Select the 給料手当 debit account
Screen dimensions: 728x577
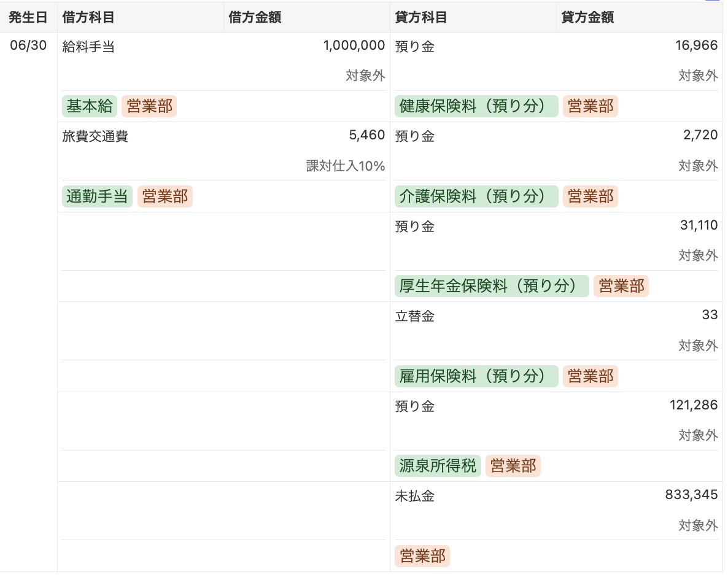click(88, 47)
